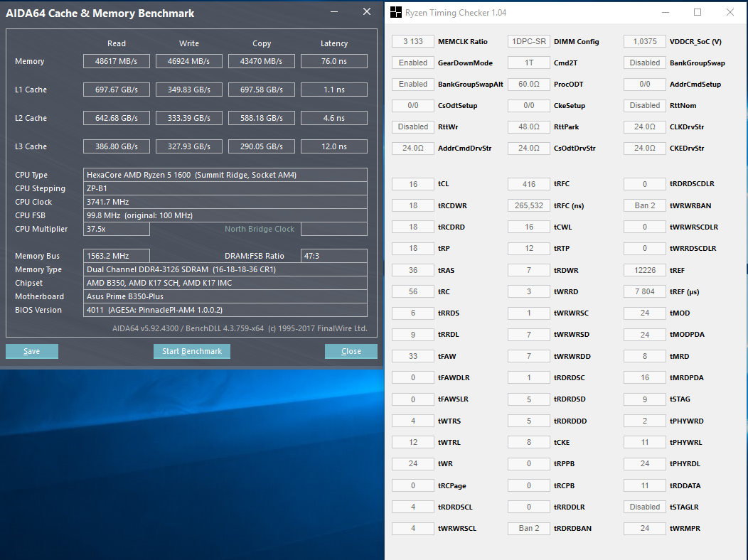Click the tCKE value 8
The image size is (748, 560).
[x=528, y=442]
